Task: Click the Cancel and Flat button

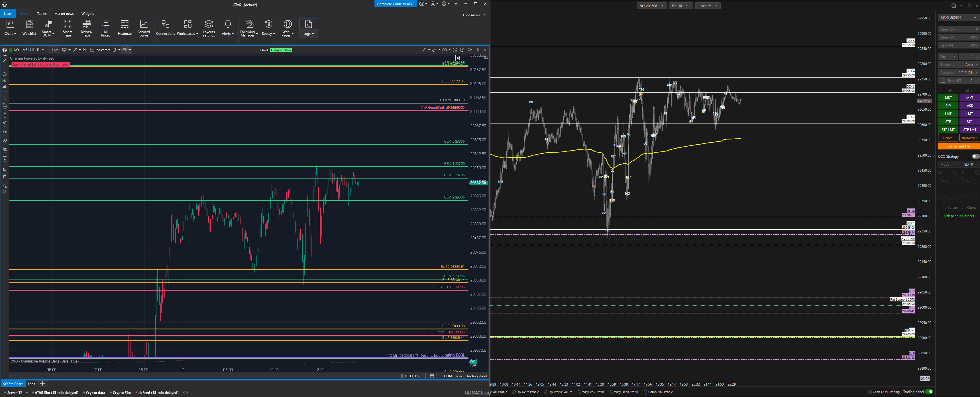Action: (x=959, y=146)
